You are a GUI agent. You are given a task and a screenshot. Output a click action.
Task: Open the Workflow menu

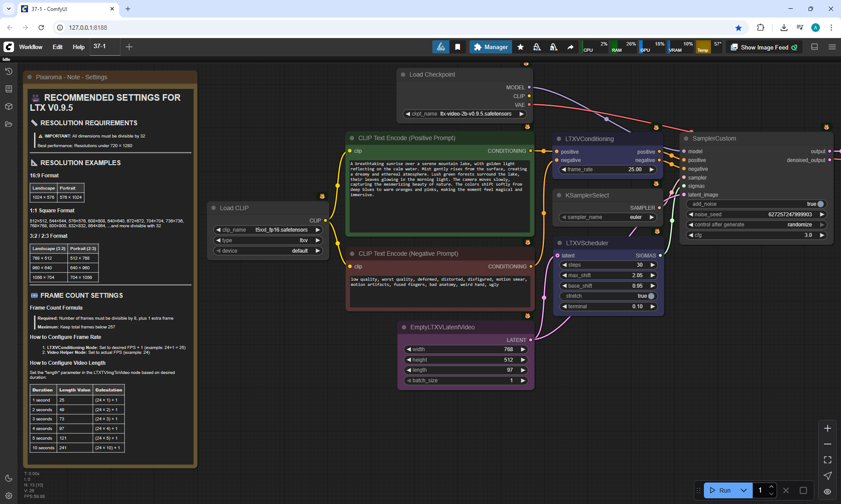click(x=31, y=47)
